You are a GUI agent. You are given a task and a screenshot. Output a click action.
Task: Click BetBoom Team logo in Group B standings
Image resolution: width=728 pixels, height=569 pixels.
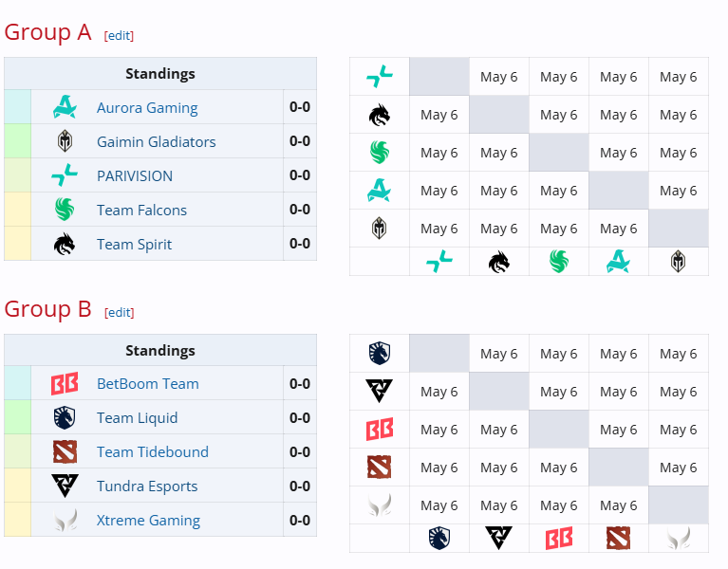pyautogui.click(x=65, y=383)
